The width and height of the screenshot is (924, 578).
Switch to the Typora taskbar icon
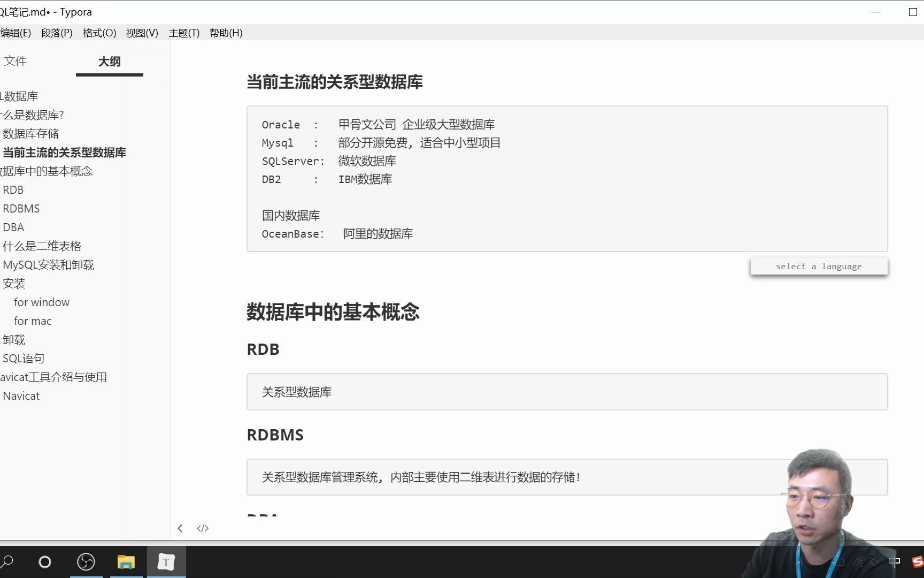(x=166, y=562)
